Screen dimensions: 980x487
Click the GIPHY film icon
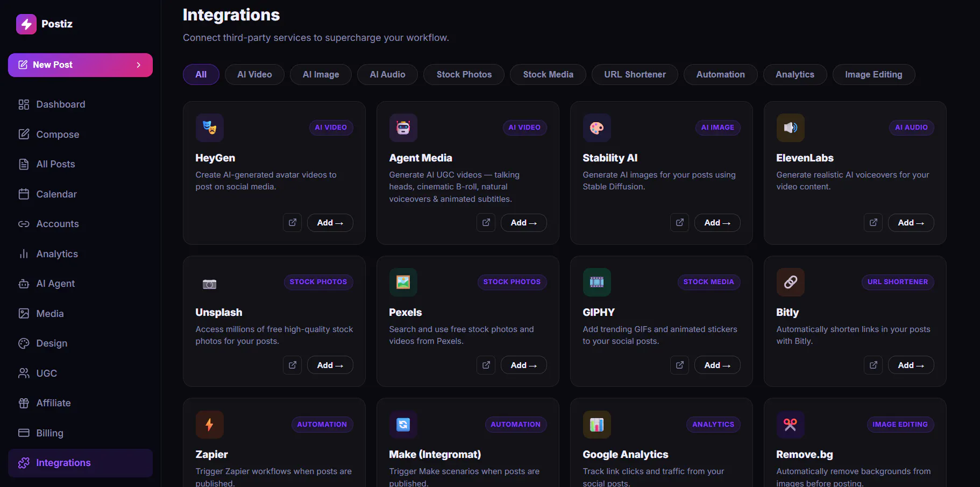597,282
